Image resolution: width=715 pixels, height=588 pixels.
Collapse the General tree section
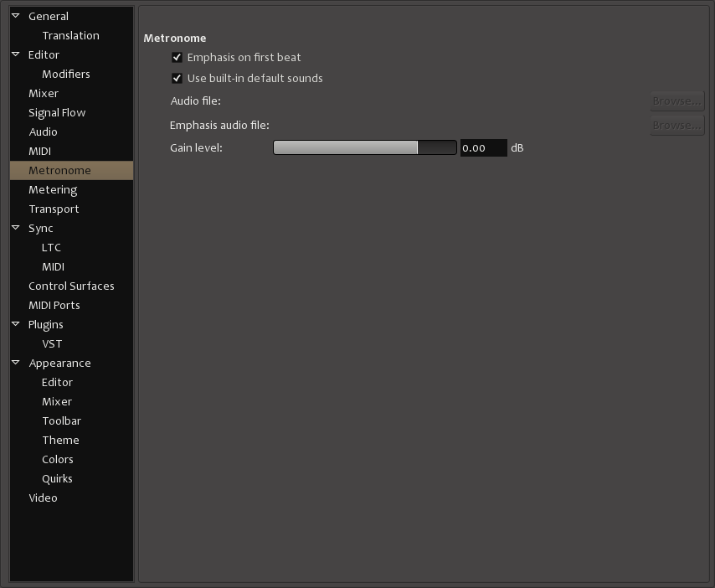click(16, 16)
